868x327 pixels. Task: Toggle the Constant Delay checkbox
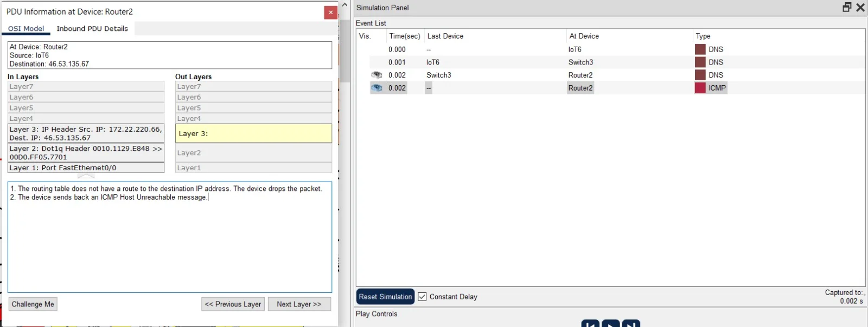click(x=422, y=297)
